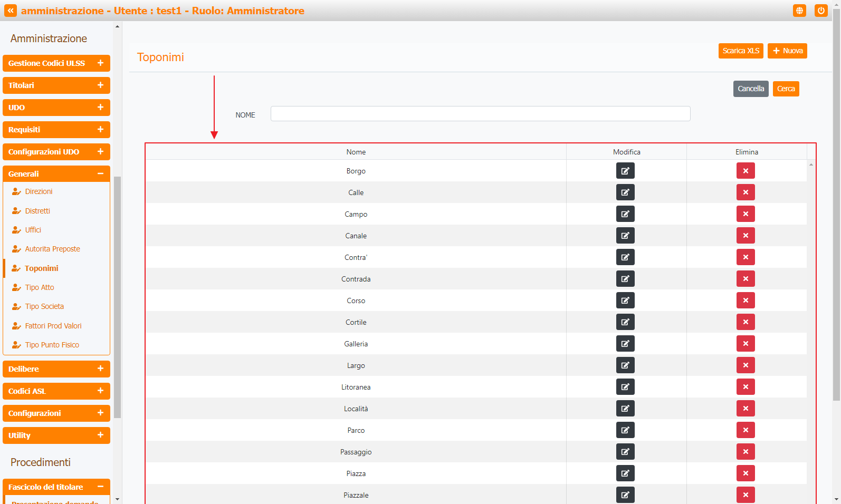Click the edit icon for Borgo
Image resolution: width=841 pixels, height=504 pixels.
tap(625, 171)
